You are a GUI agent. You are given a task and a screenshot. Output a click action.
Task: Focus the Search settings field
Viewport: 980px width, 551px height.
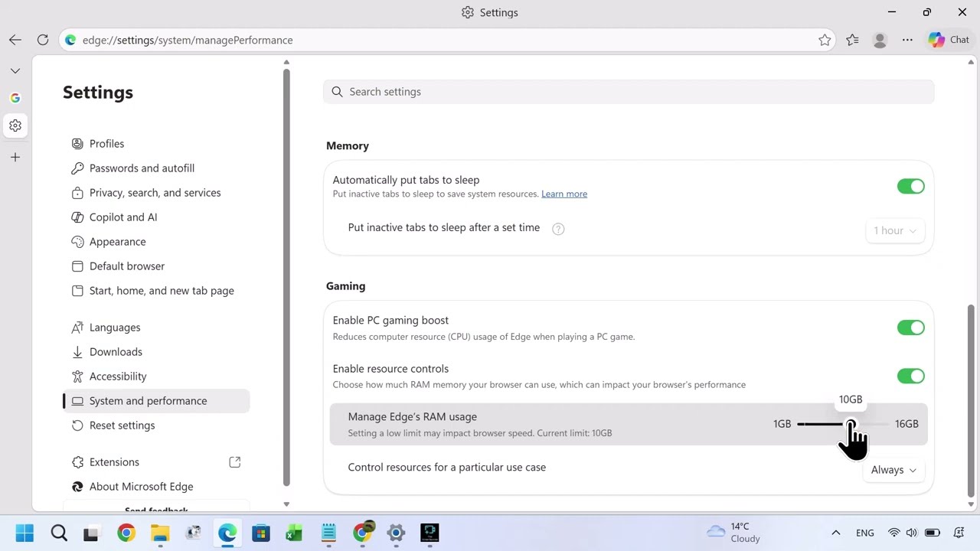629,92
